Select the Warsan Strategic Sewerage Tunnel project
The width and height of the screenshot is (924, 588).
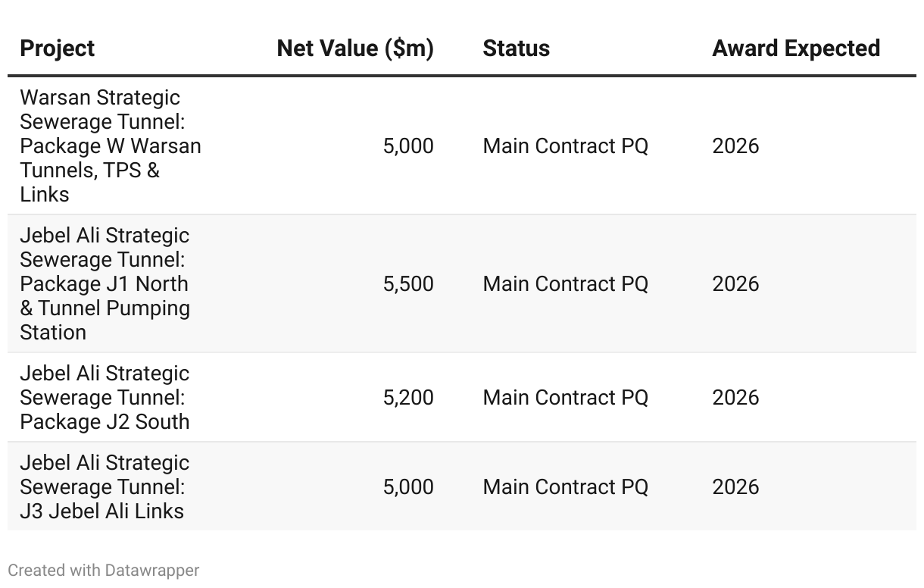111,145
